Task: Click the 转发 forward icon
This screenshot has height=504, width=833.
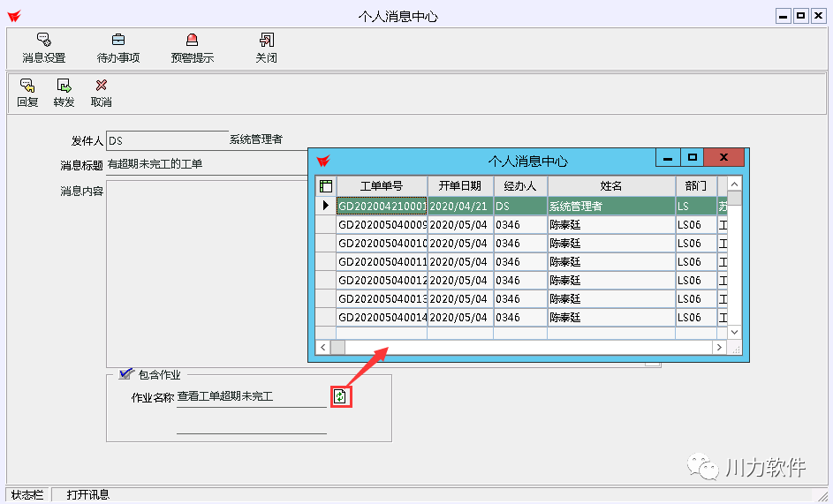Action: click(x=64, y=93)
